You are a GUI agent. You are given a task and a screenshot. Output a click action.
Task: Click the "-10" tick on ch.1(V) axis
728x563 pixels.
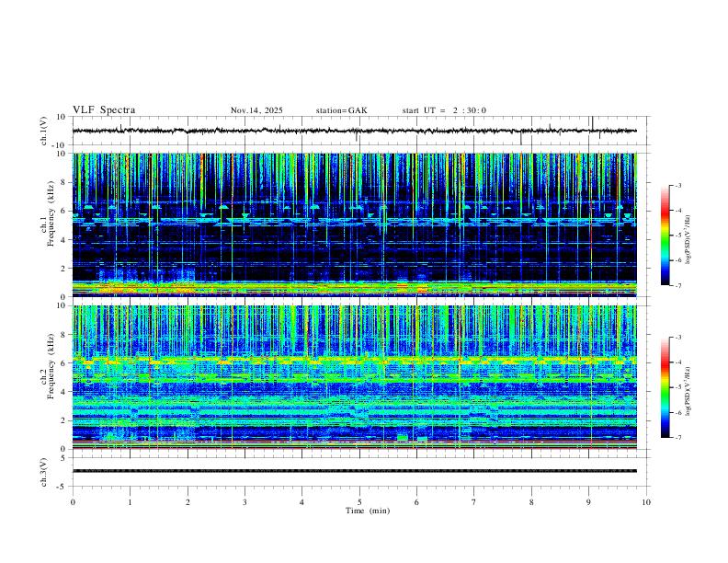pyautogui.click(x=58, y=145)
